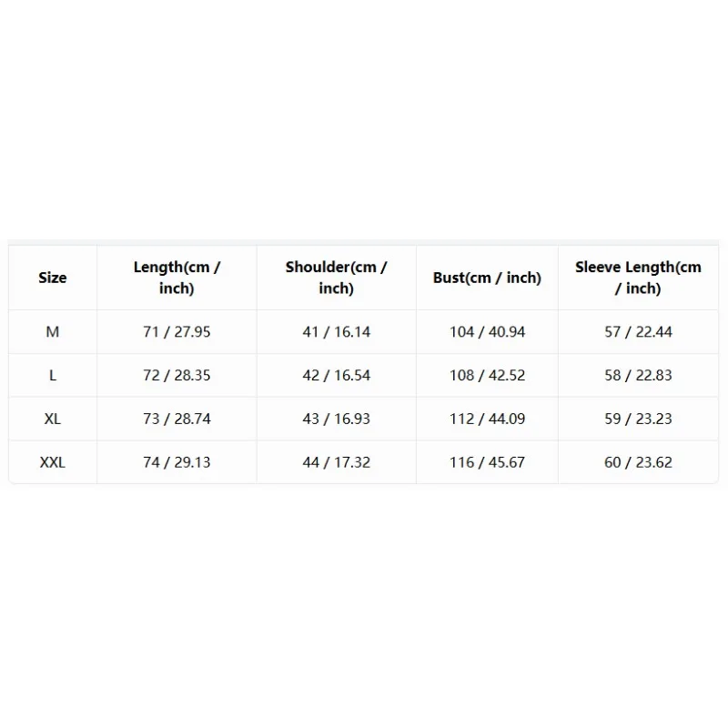Click the Bust(cm / inch) header
728x728 pixels.
[x=487, y=278]
